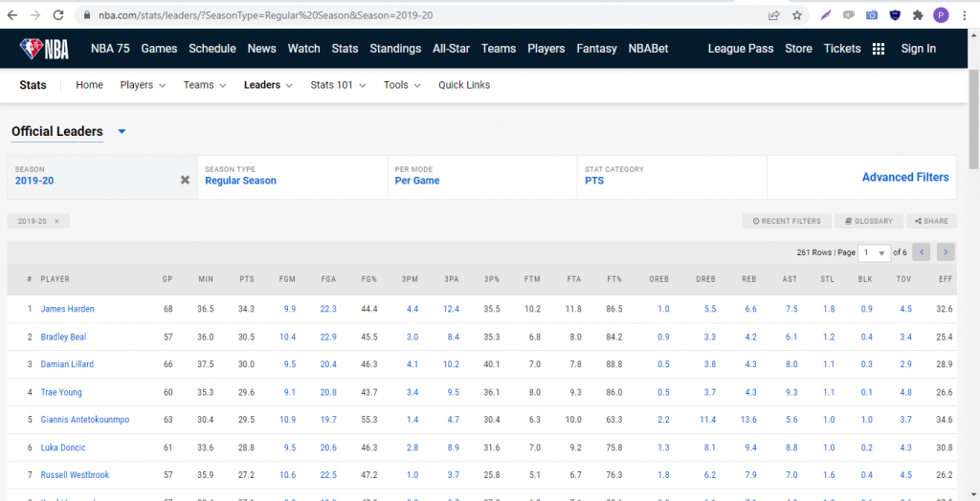Click the shield extension icon
Image resolution: width=980 pixels, height=501 pixels.
coord(895,15)
